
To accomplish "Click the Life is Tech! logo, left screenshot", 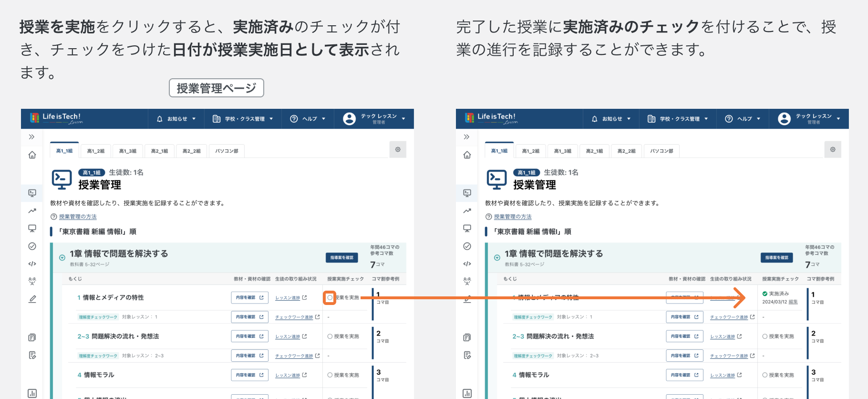I will 56,118.
